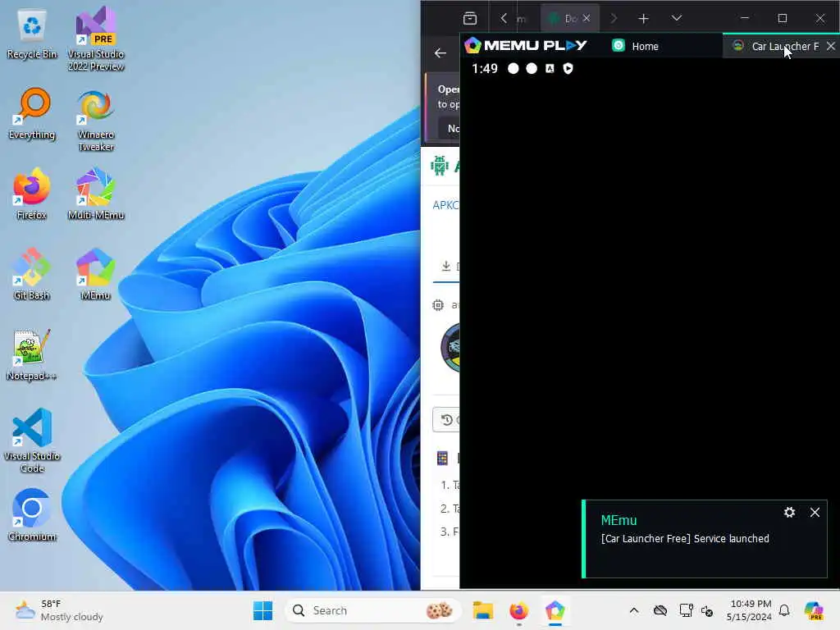This screenshot has height=630, width=840.
Task: Click the chip icon on browser page
Action: tap(438, 305)
